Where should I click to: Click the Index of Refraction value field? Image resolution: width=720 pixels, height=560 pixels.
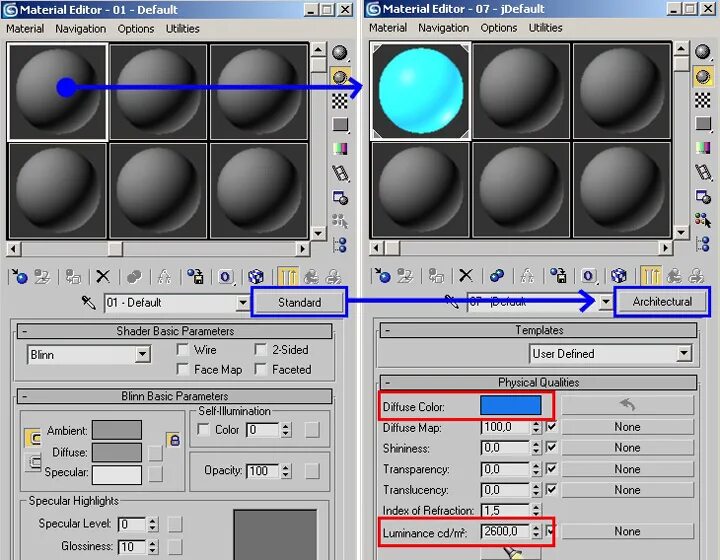click(505, 510)
